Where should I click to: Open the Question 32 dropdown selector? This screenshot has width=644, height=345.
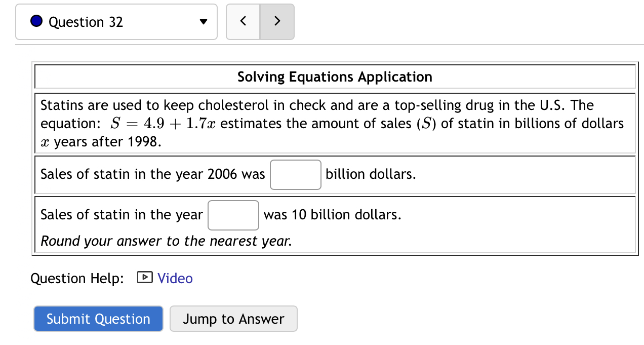pos(116,21)
